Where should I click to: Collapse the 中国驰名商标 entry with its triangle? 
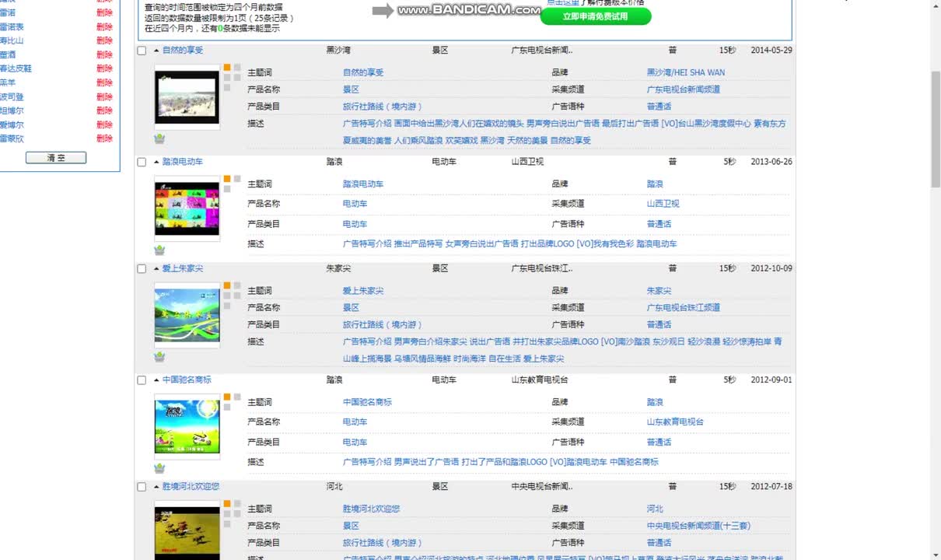156,380
